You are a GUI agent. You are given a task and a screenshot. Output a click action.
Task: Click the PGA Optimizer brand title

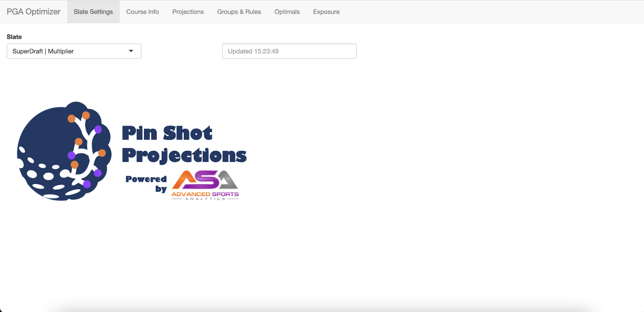click(x=33, y=12)
